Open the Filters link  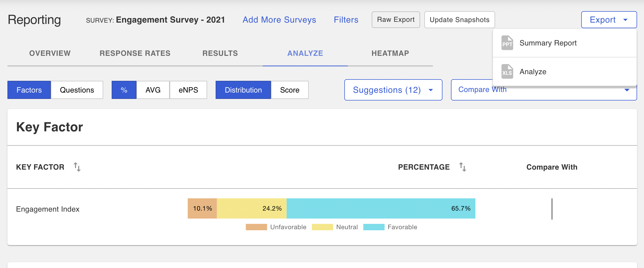click(x=346, y=20)
